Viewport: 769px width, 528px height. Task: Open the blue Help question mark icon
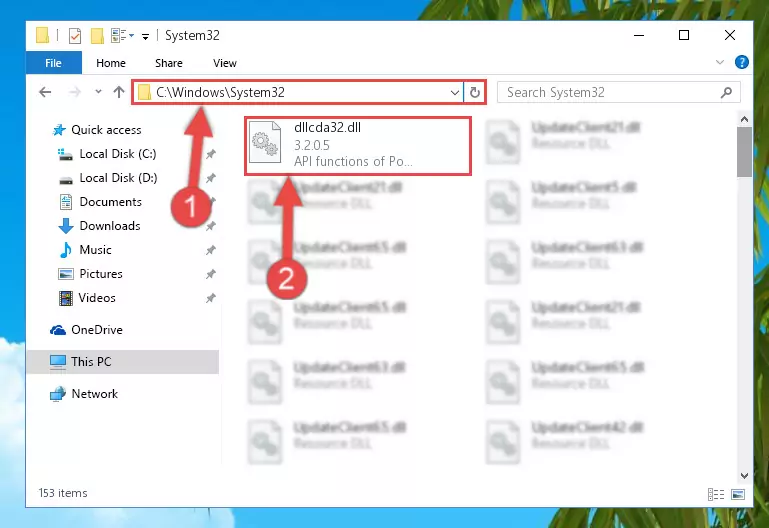click(742, 62)
